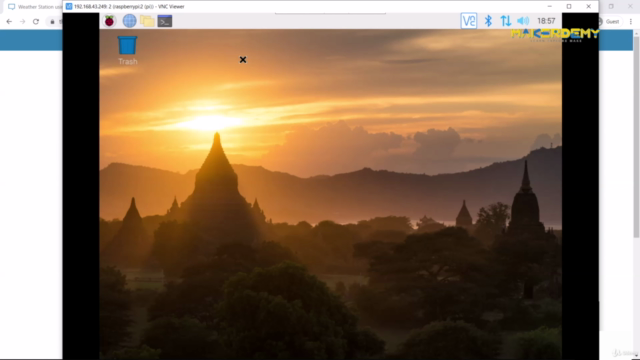The image size is (640, 360).
Task: Open the file manager folder icon
Action: pyautogui.click(x=147, y=21)
